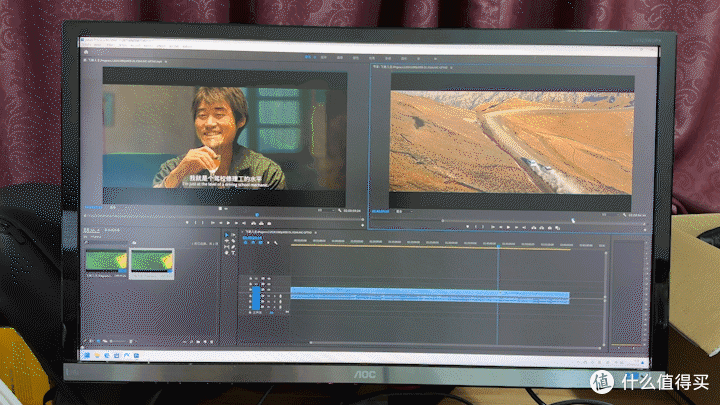Mute the first audio track
This screenshot has height=405, width=720.
[x=269, y=296]
